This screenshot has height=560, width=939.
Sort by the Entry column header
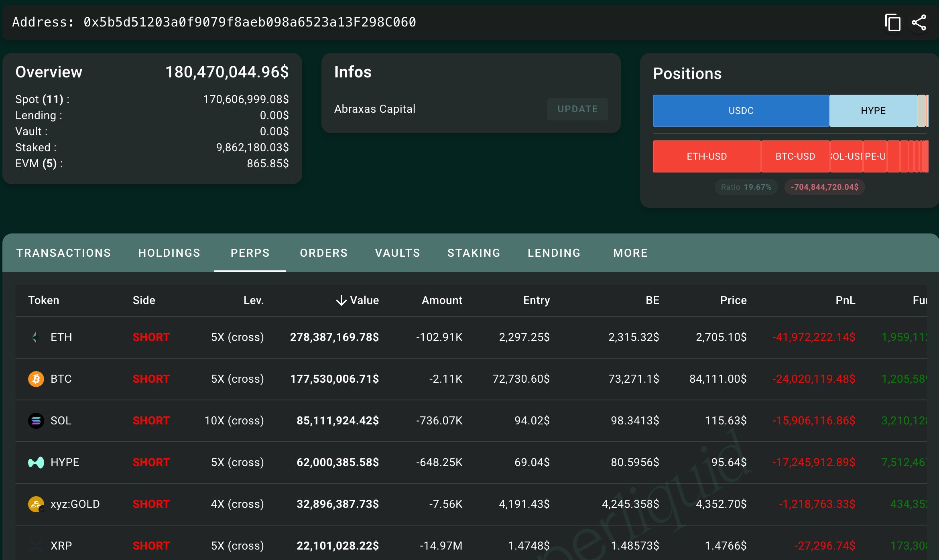537,300
